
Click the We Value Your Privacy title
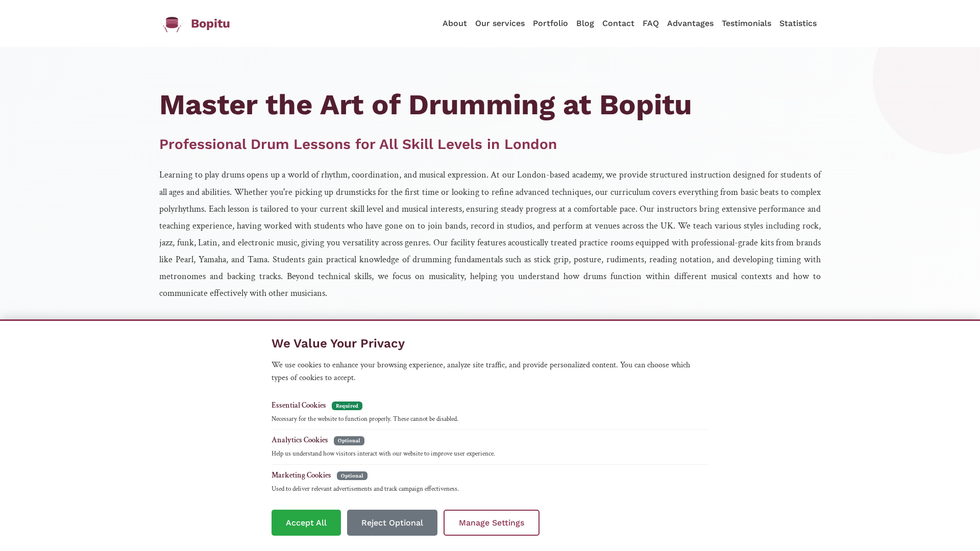coord(338,343)
